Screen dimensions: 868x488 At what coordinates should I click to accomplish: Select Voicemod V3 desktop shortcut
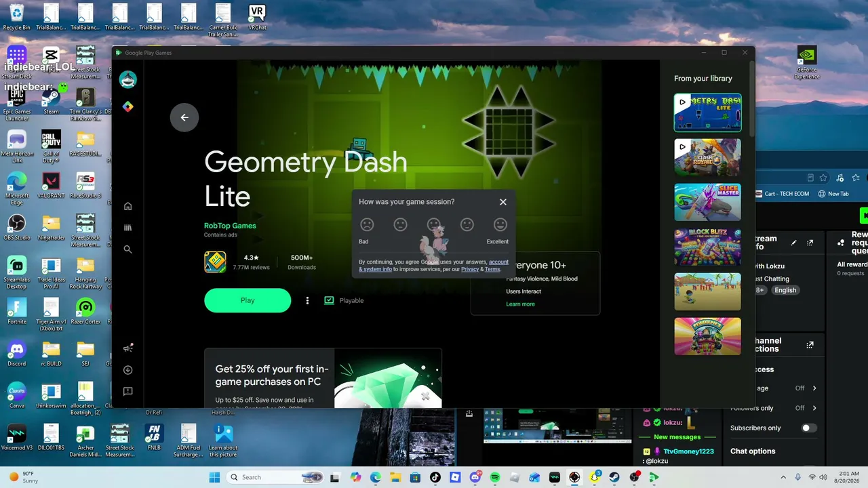pos(17,438)
